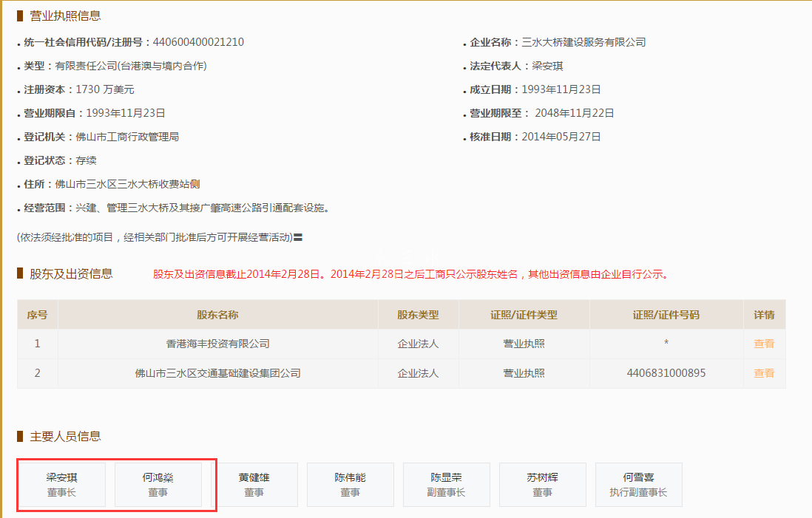The height and width of the screenshot is (518, 812).
Task: Select the 何鸿燊 董事 personnel card
Action: click(x=158, y=485)
